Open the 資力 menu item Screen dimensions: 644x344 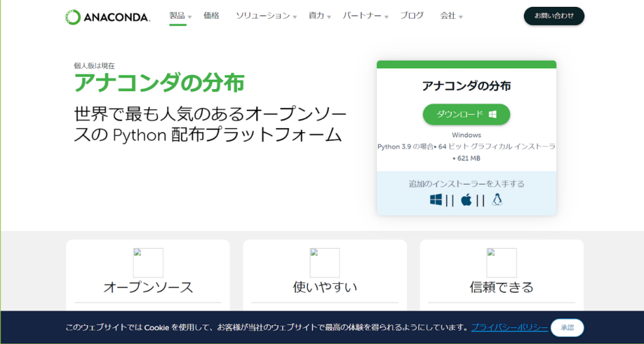point(316,16)
